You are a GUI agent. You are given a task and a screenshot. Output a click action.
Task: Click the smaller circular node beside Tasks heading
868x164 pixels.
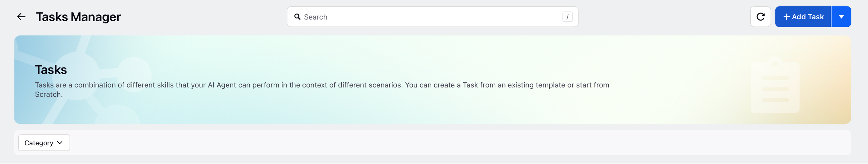[x=134, y=74]
